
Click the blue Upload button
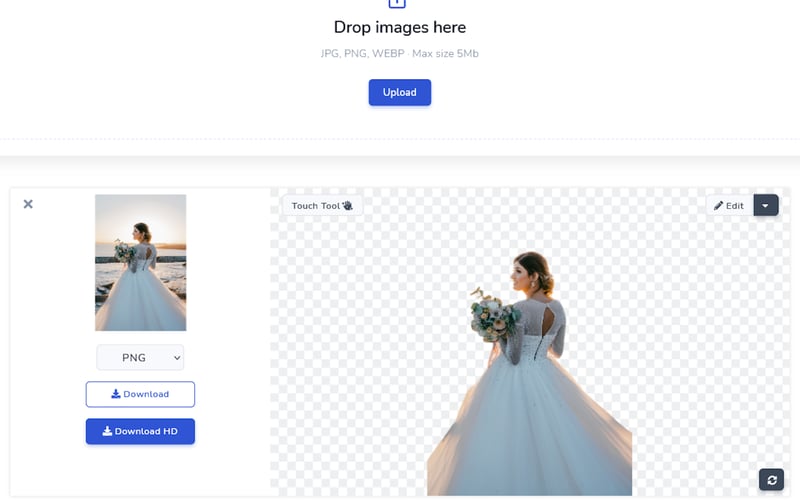pyautogui.click(x=399, y=92)
